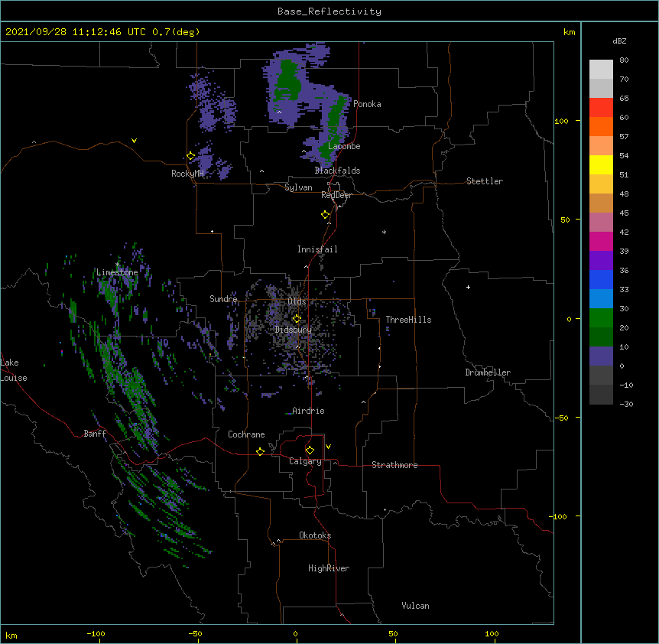Click the yellow diamond marker between Olds and Didsbury

pyautogui.click(x=297, y=319)
